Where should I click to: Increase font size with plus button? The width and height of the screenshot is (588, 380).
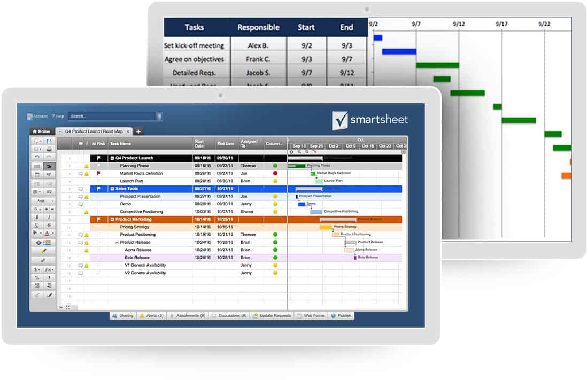47,208
